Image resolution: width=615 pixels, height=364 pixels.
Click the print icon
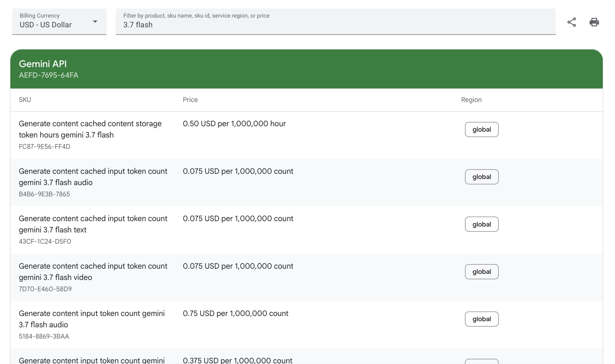[594, 22]
